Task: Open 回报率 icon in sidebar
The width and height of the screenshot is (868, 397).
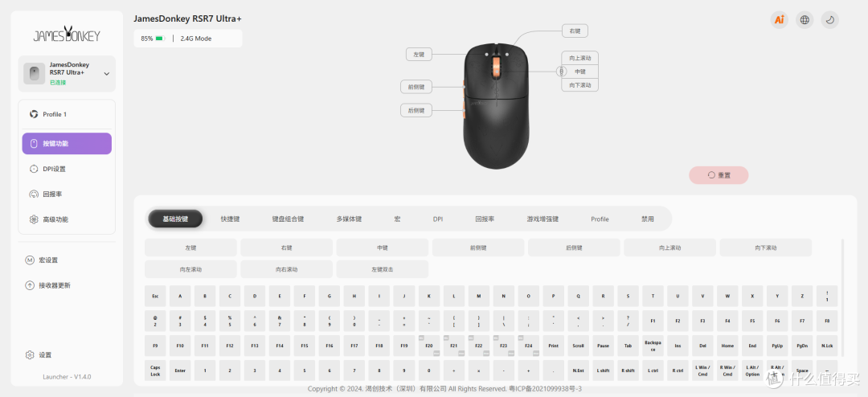Action: click(33, 194)
